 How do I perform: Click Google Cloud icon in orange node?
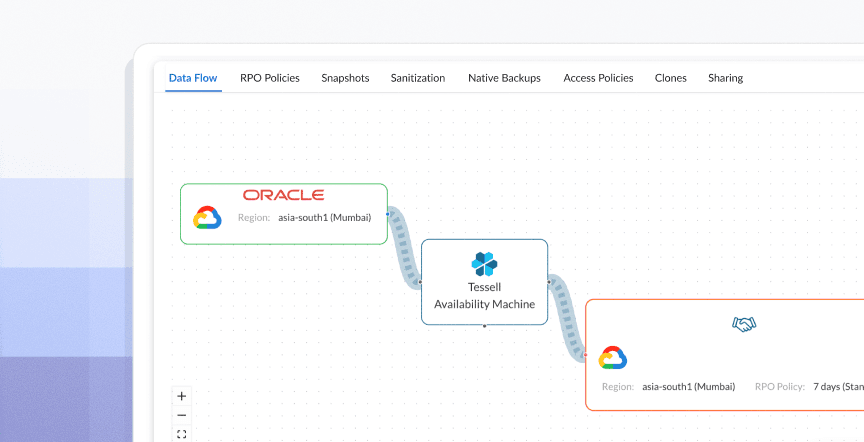point(613,358)
